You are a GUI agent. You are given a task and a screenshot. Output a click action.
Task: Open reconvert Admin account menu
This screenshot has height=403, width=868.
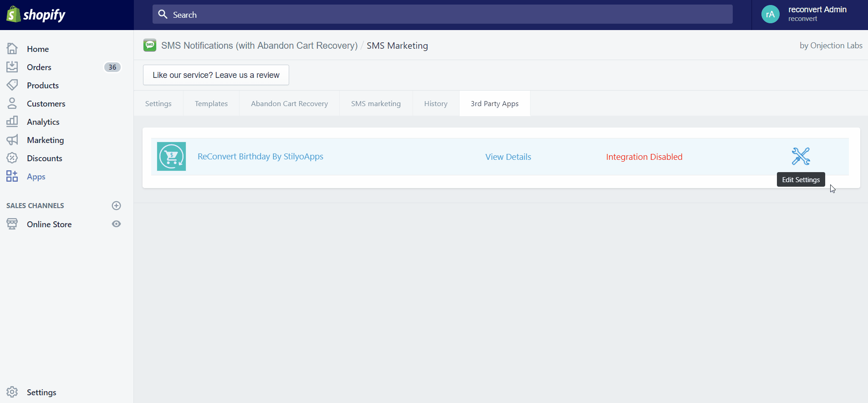(x=810, y=15)
